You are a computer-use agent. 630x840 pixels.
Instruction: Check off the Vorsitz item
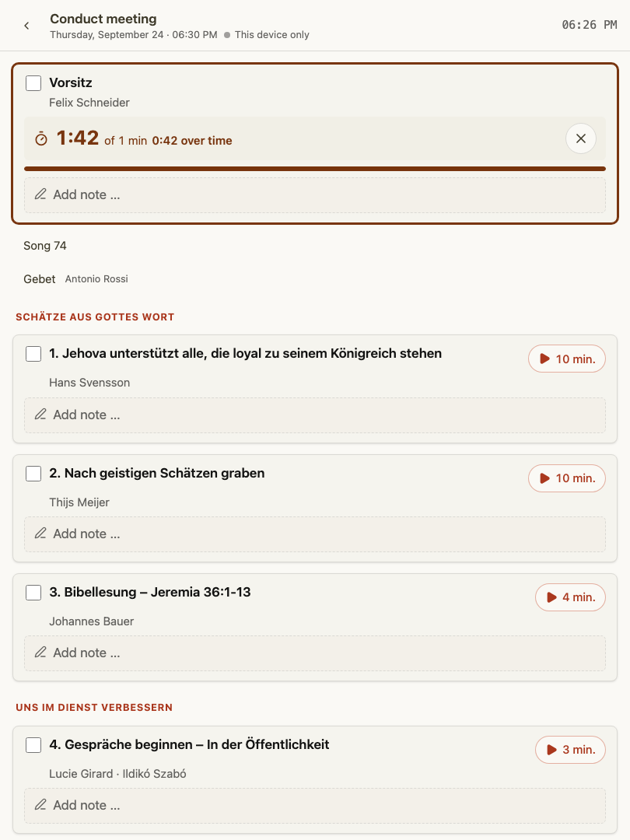tap(33, 83)
